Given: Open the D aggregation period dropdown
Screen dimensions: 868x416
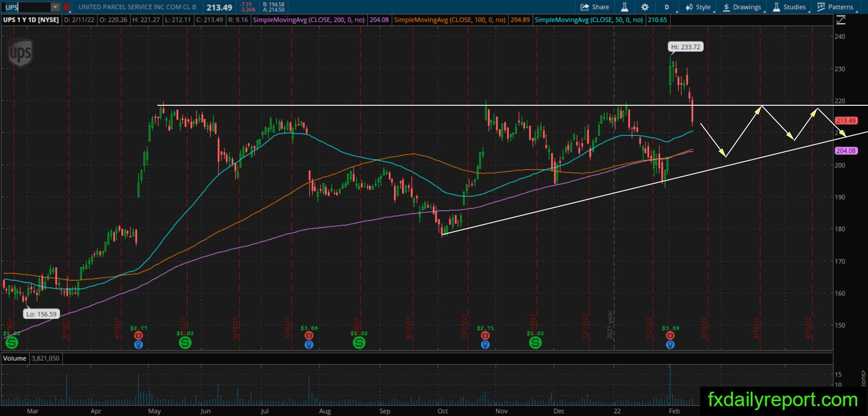Looking at the screenshot, I should [667, 7].
